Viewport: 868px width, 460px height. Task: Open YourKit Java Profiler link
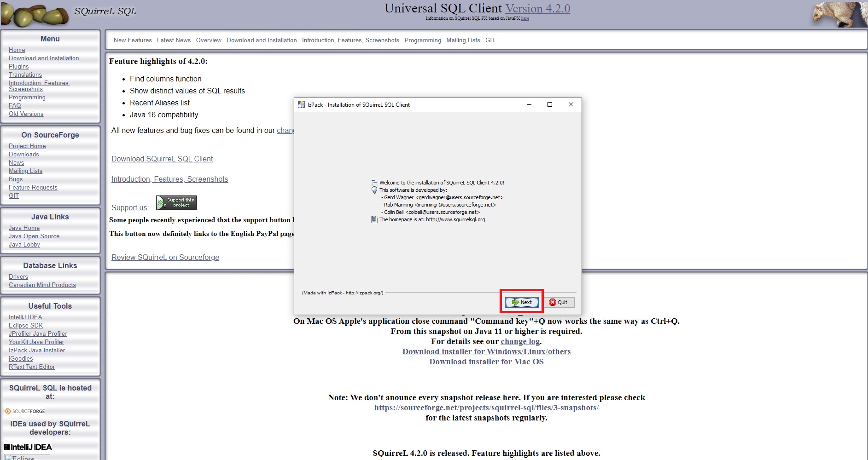[36, 342]
